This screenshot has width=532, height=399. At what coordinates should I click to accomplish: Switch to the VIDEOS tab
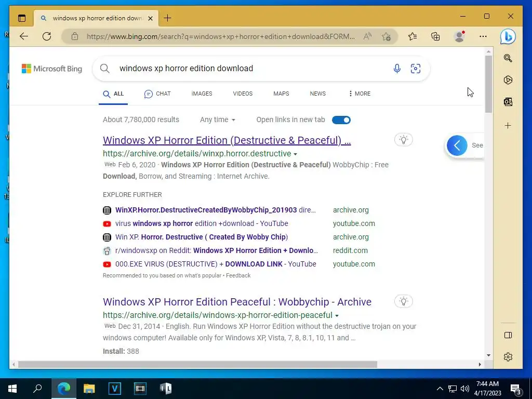click(x=243, y=94)
